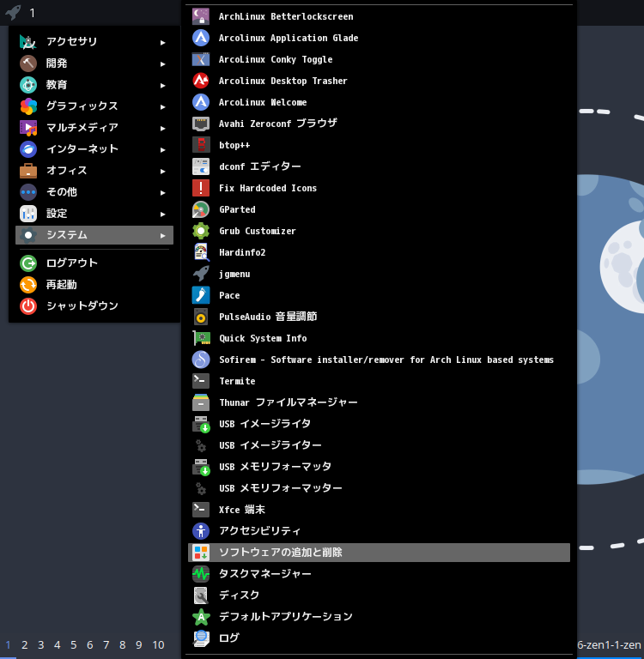Open Pace icon
The height and width of the screenshot is (659, 644).
click(x=201, y=295)
